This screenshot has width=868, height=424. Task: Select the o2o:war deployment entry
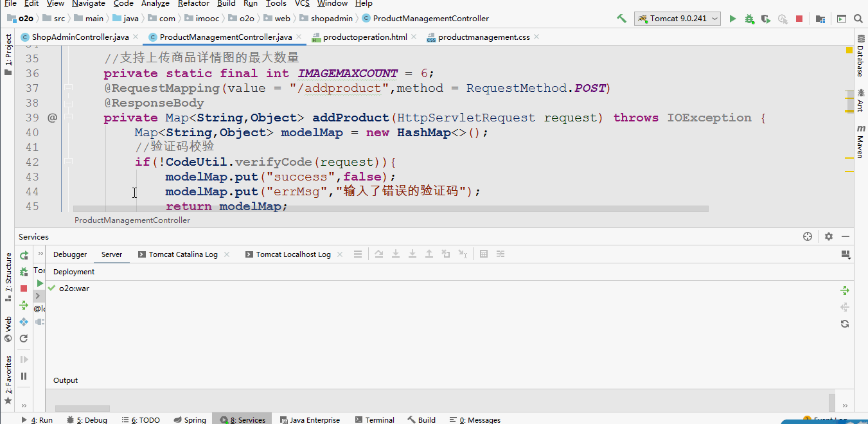[74, 288]
